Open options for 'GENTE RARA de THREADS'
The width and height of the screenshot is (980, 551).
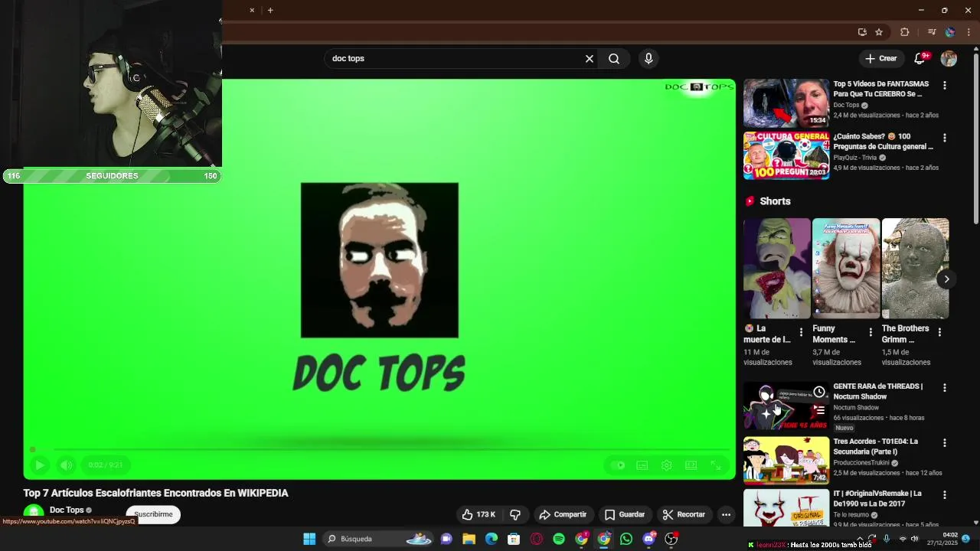pyautogui.click(x=945, y=388)
